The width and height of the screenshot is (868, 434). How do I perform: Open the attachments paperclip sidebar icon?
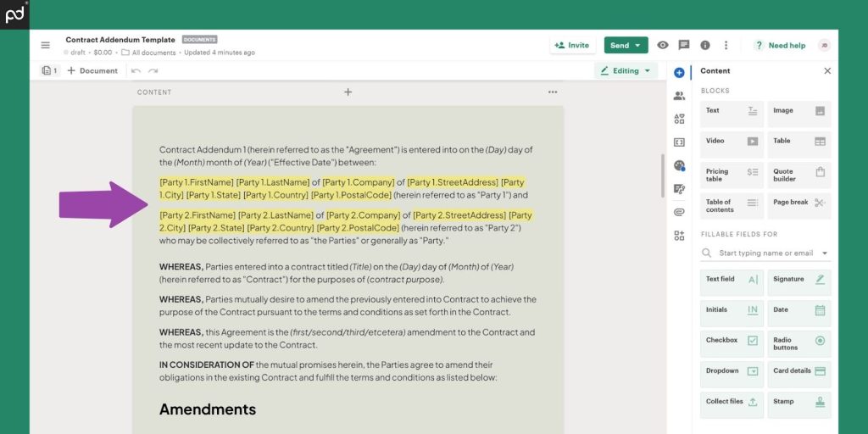pyautogui.click(x=679, y=212)
